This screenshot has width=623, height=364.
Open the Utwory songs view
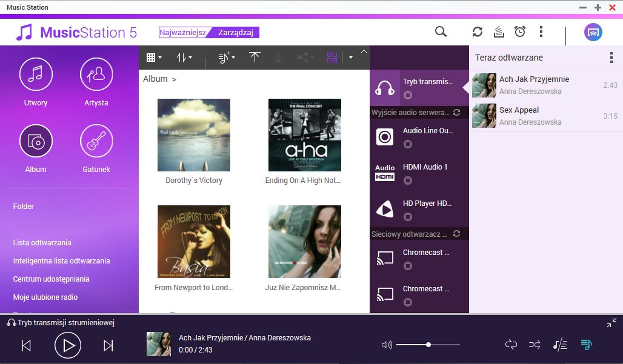(36, 74)
